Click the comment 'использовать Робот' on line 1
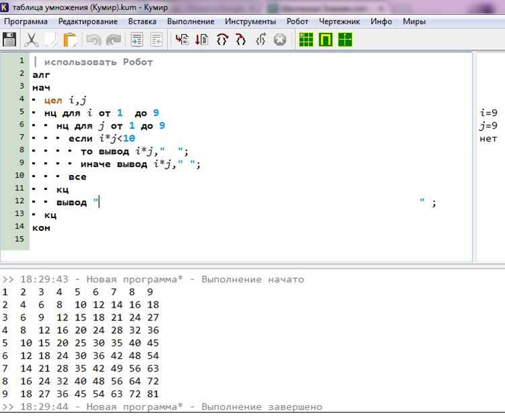The image size is (505, 420). (x=98, y=62)
